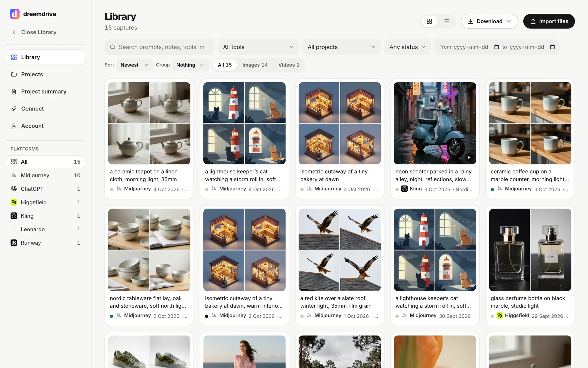Click the dreamdrive logo icon
This screenshot has width=588, height=368.
(15, 14)
